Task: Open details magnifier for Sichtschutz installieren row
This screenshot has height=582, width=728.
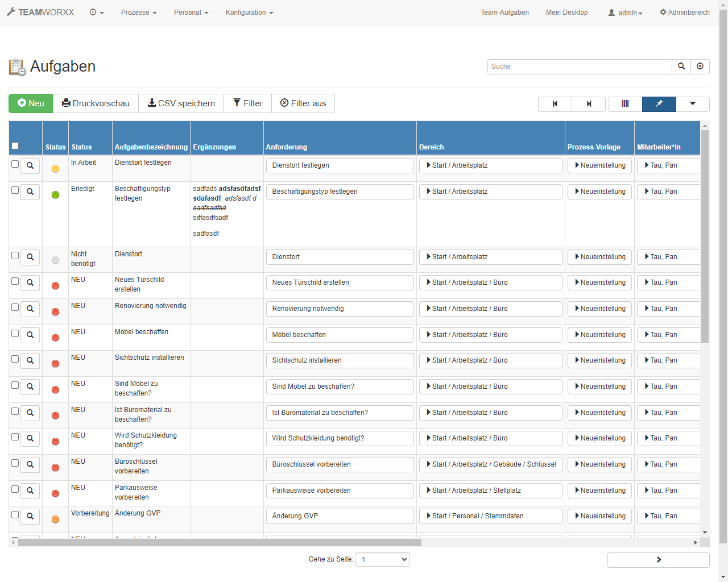Action: point(30,360)
